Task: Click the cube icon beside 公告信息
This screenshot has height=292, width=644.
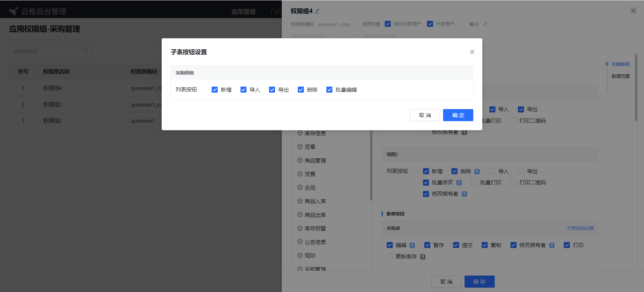Action: pyautogui.click(x=300, y=242)
